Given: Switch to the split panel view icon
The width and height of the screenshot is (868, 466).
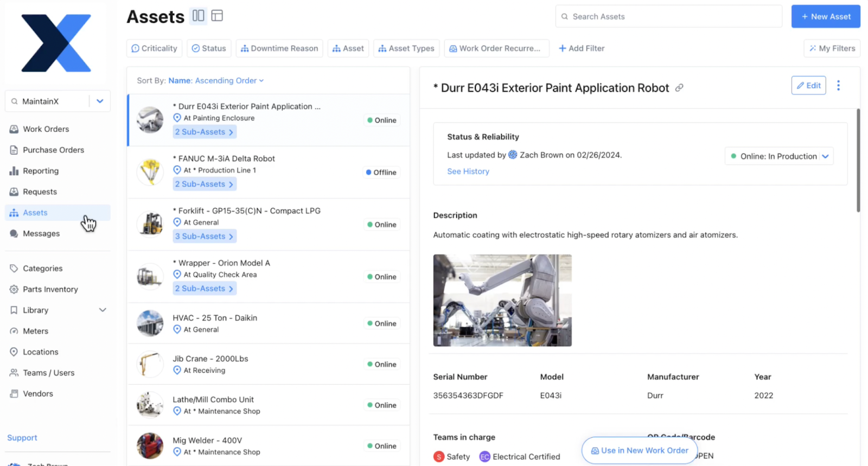Looking at the screenshot, I should pyautogui.click(x=199, y=16).
